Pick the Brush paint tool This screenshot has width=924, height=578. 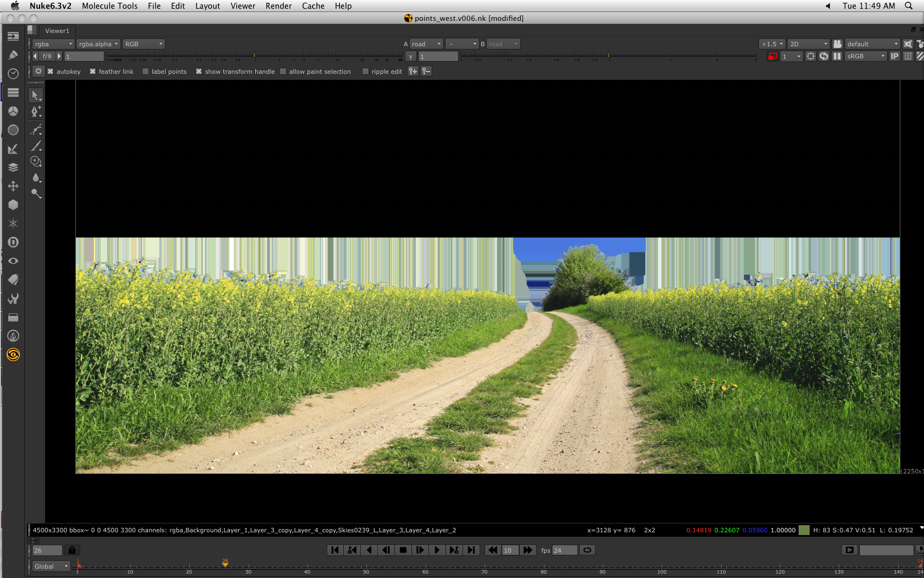[x=36, y=146]
